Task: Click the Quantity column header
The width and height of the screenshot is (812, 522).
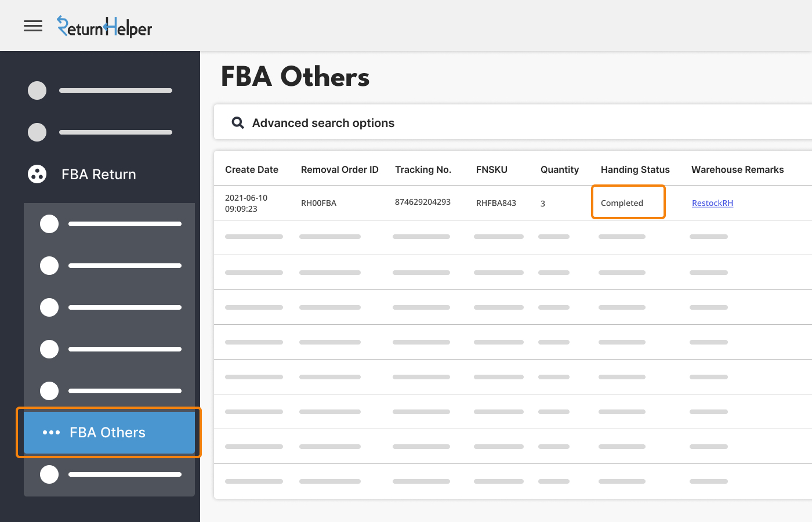Action: click(560, 169)
